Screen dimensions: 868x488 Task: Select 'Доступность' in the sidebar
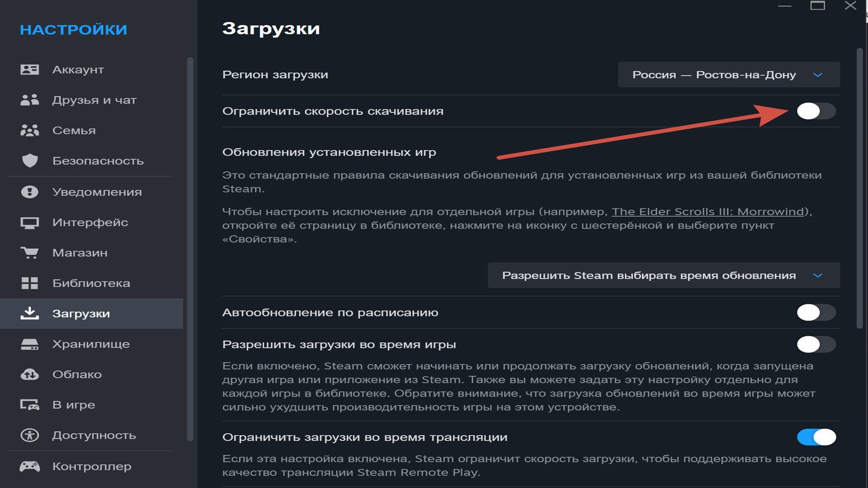click(x=93, y=435)
